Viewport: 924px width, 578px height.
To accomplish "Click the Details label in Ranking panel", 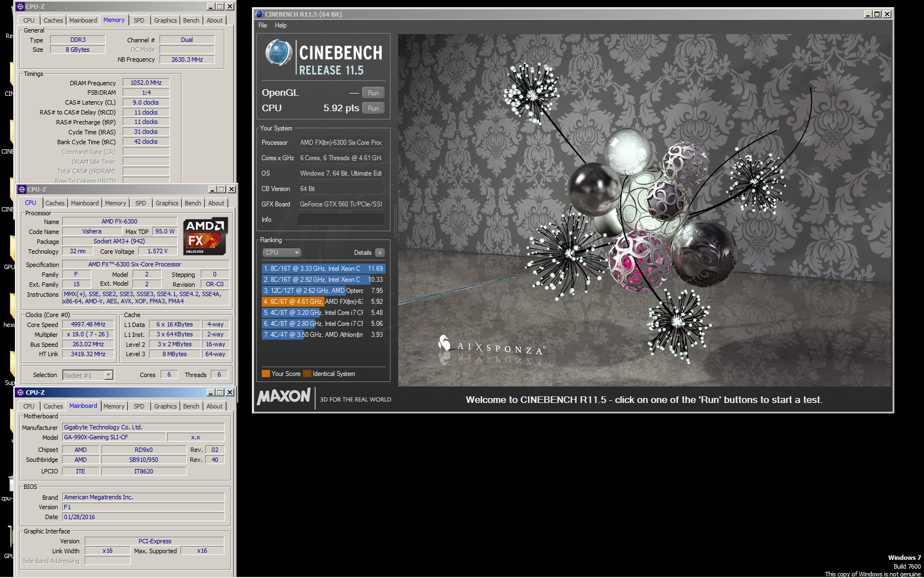I will (362, 253).
